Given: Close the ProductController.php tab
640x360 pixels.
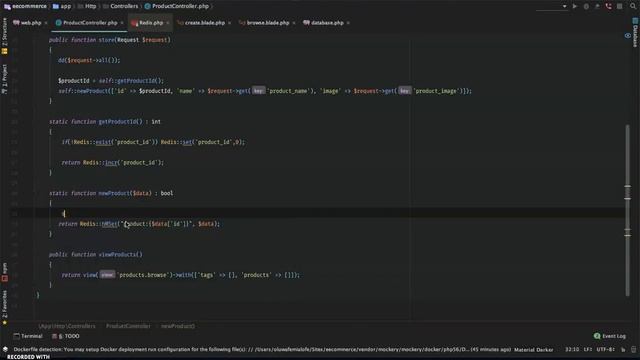Looking at the screenshot, I should [x=122, y=23].
